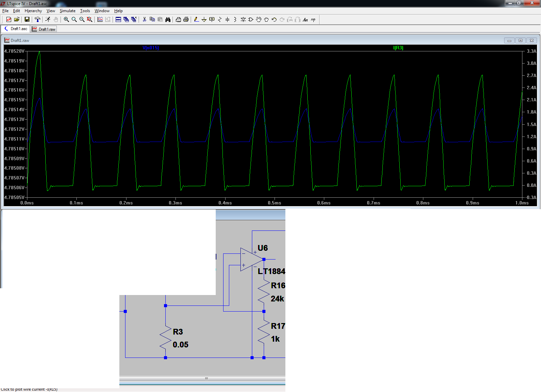Select the Place Text Aa tool
541x392 pixels.
pyautogui.click(x=305, y=20)
